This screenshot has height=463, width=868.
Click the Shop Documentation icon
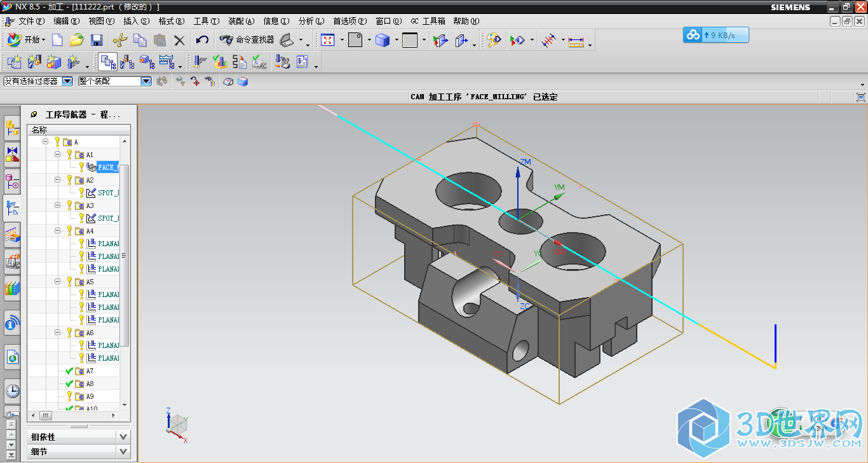[x=302, y=62]
